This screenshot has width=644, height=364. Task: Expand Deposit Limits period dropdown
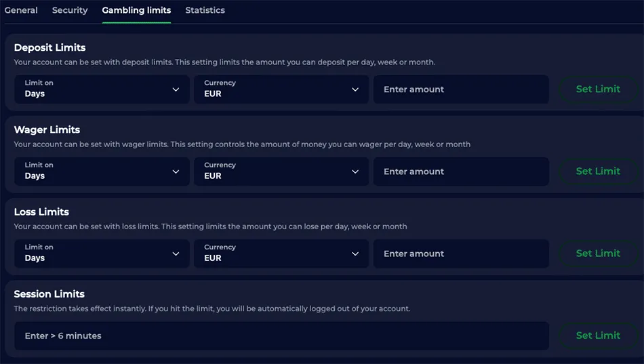pos(102,89)
